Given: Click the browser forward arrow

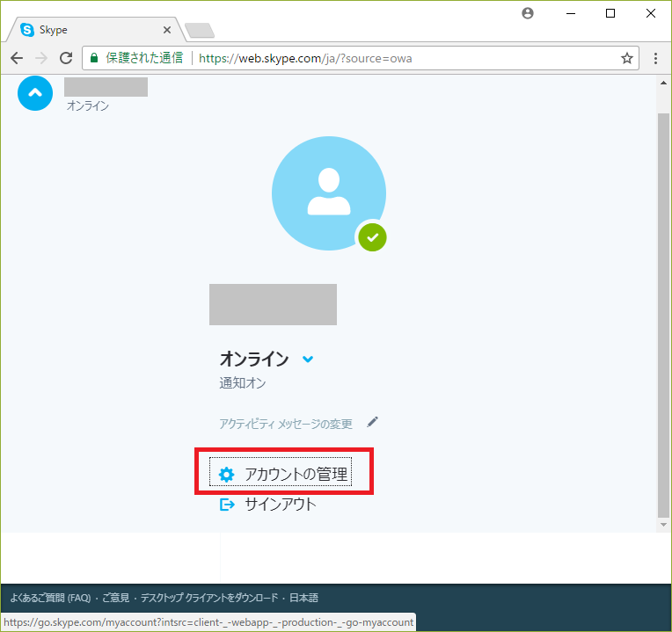Looking at the screenshot, I should coord(41,58).
